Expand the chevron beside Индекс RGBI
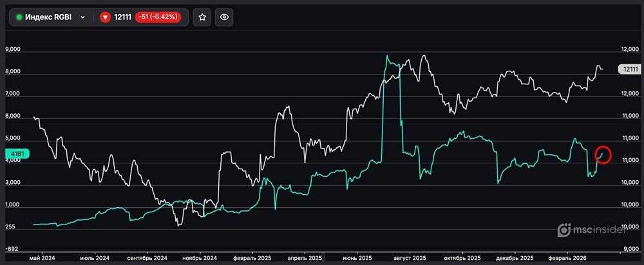644x265 pixels. tap(82, 17)
